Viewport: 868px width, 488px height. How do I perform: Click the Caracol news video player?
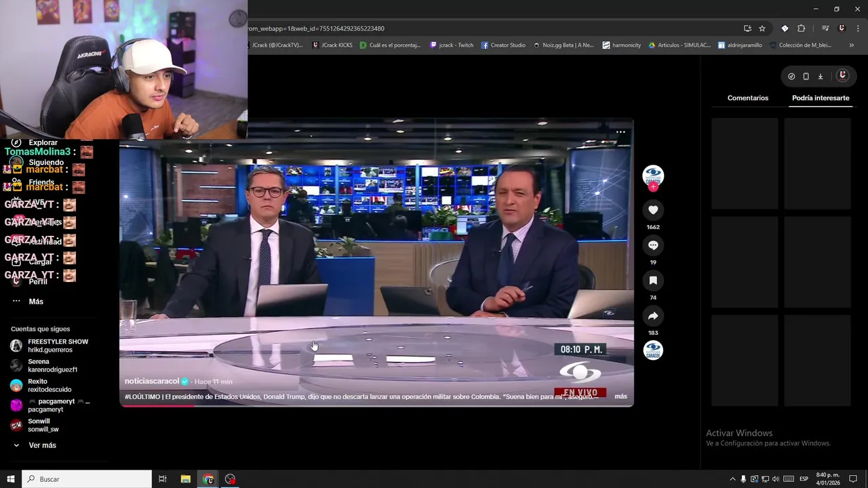click(376, 263)
